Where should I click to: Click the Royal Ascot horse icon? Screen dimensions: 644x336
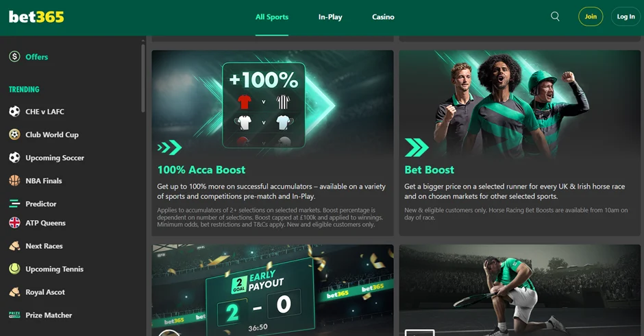point(14,292)
